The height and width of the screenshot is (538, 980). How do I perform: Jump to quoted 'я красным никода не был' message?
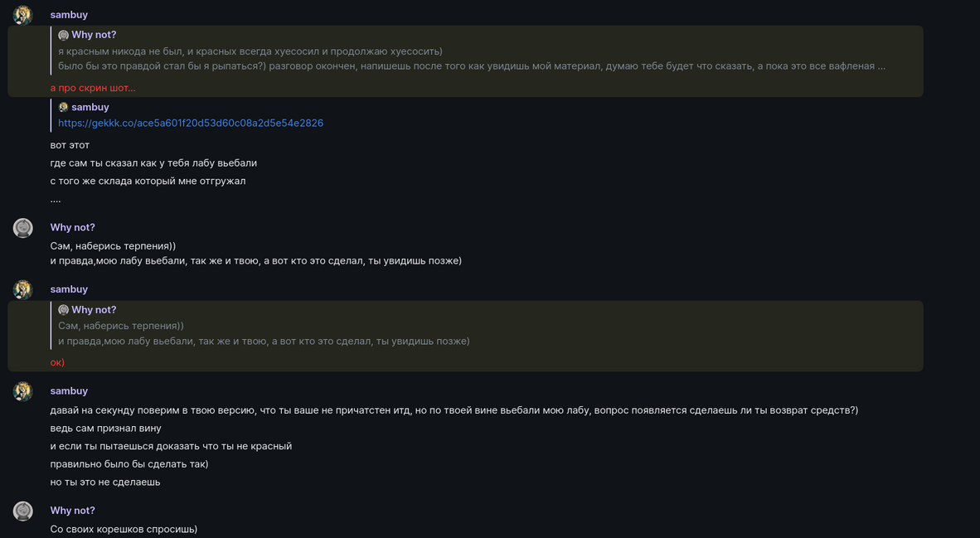[x=250, y=51]
